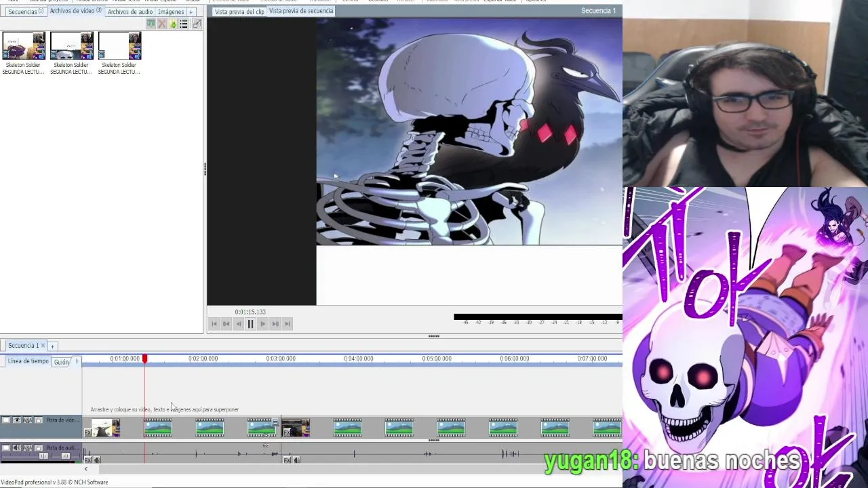
Task: Select third Skeleton Soldier video thumbnail
Action: (119, 46)
